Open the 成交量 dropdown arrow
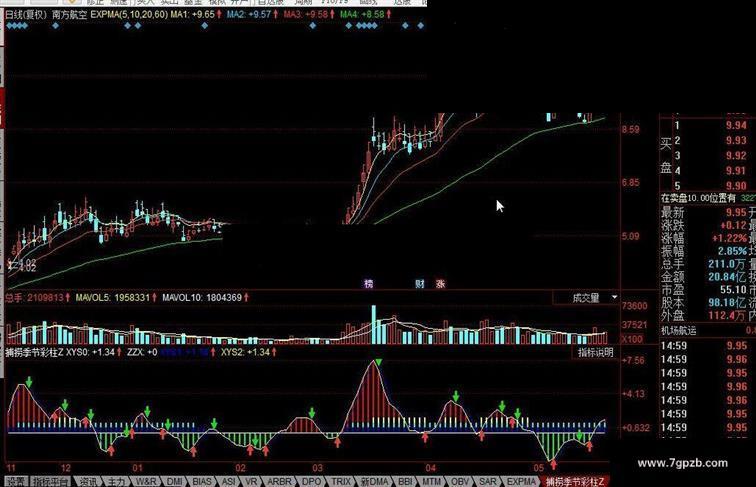Screen dimensions: 756x487 [614, 298]
